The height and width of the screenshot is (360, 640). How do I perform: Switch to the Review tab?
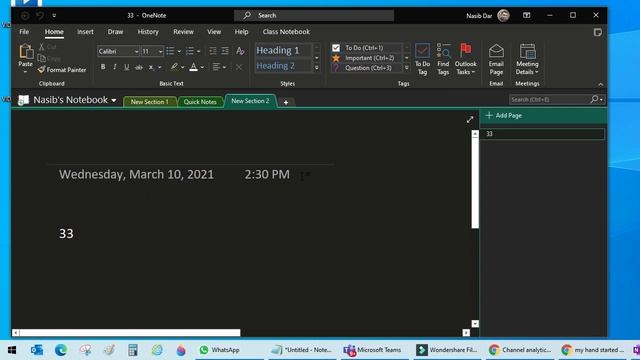(x=183, y=32)
